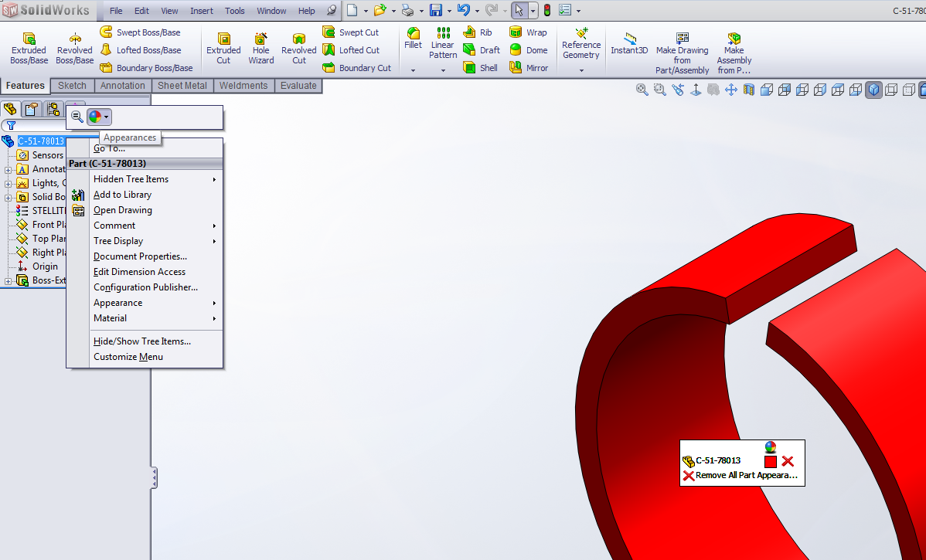Click Remove All Part Appearances

740,476
